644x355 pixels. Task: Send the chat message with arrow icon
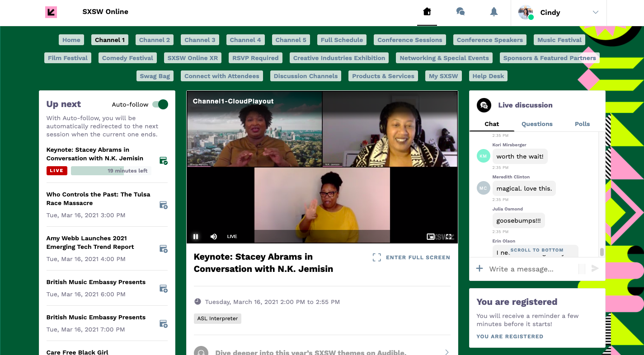(595, 268)
